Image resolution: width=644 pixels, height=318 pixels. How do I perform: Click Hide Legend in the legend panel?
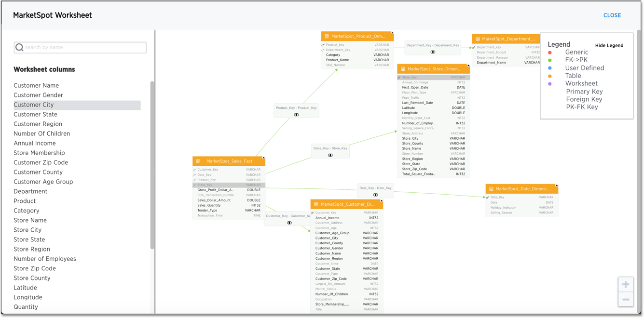[x=609, y=45]
